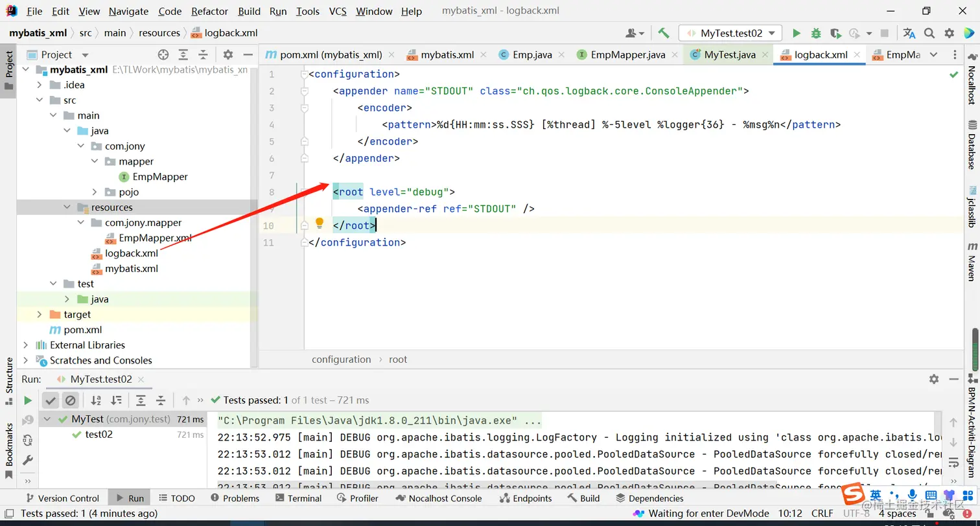The height and width of the screenshot is (526, 980).
Task: Expand all nodes in the Project panel
Action: point(183,55)
